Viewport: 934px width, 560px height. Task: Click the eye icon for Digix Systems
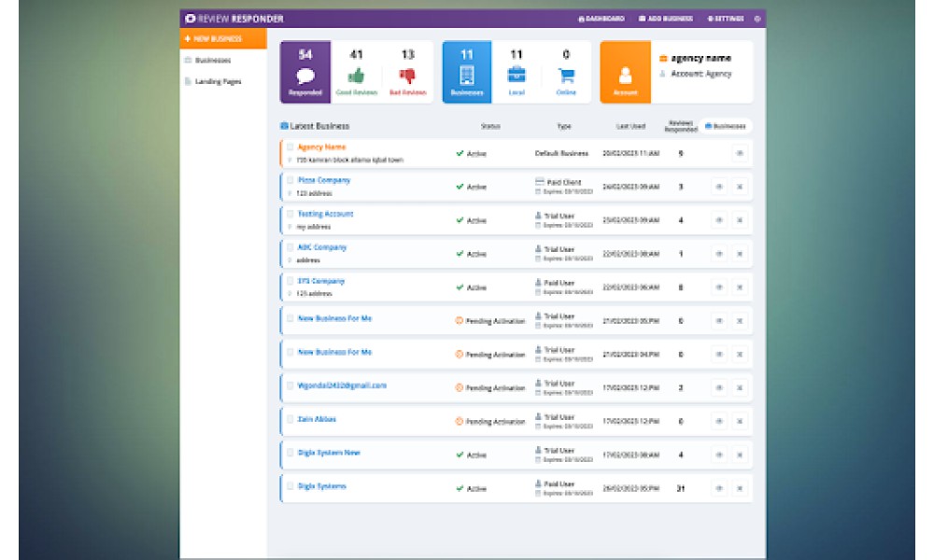tap(719, 488)
